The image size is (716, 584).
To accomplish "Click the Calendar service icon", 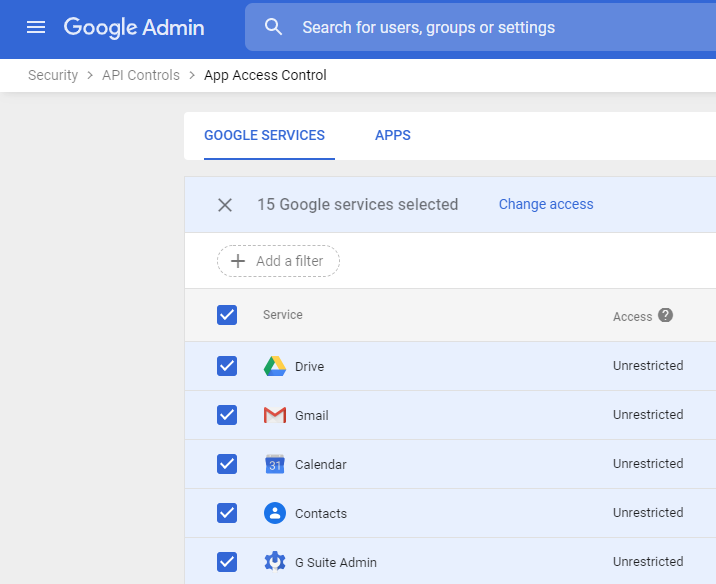I will pos(275,464).
